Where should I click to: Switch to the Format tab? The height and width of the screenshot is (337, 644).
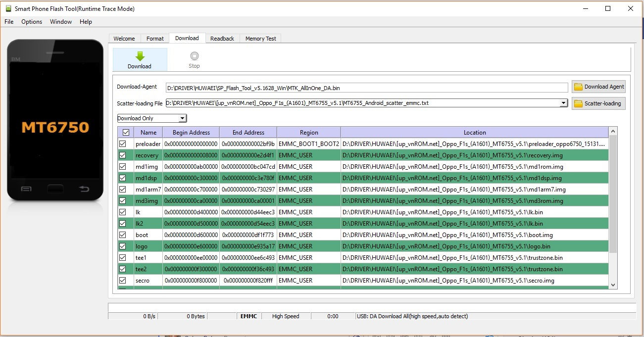coord(155,39)
